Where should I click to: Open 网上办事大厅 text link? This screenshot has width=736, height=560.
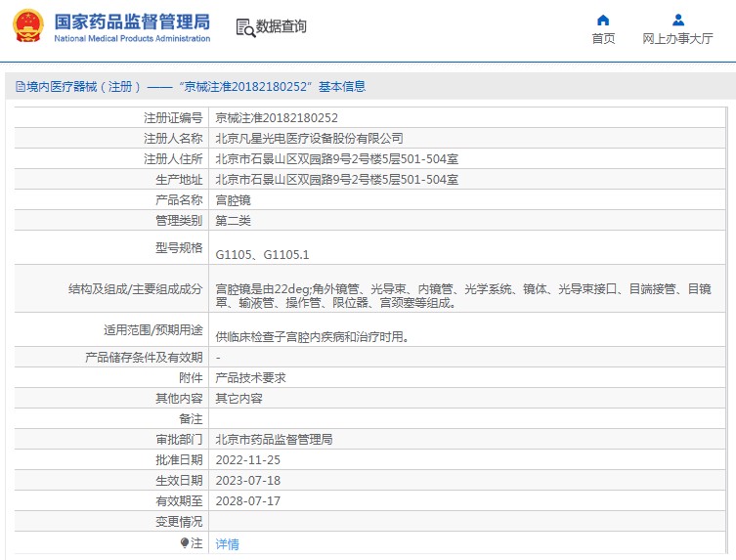tap(677, 38)
